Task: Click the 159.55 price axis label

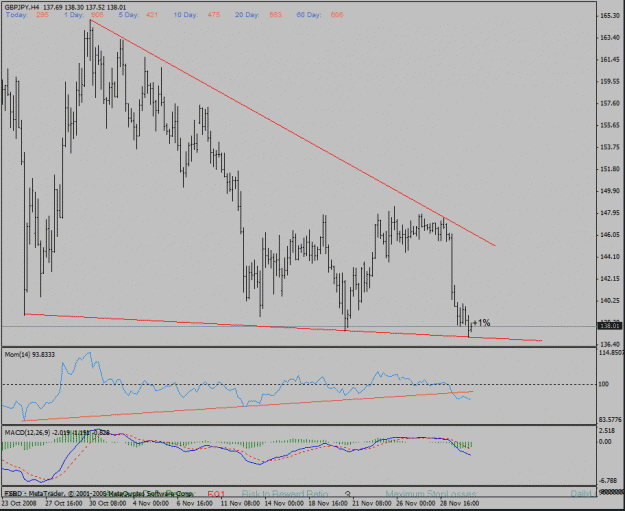Action: pyautogui.click(x=610, y=81)
